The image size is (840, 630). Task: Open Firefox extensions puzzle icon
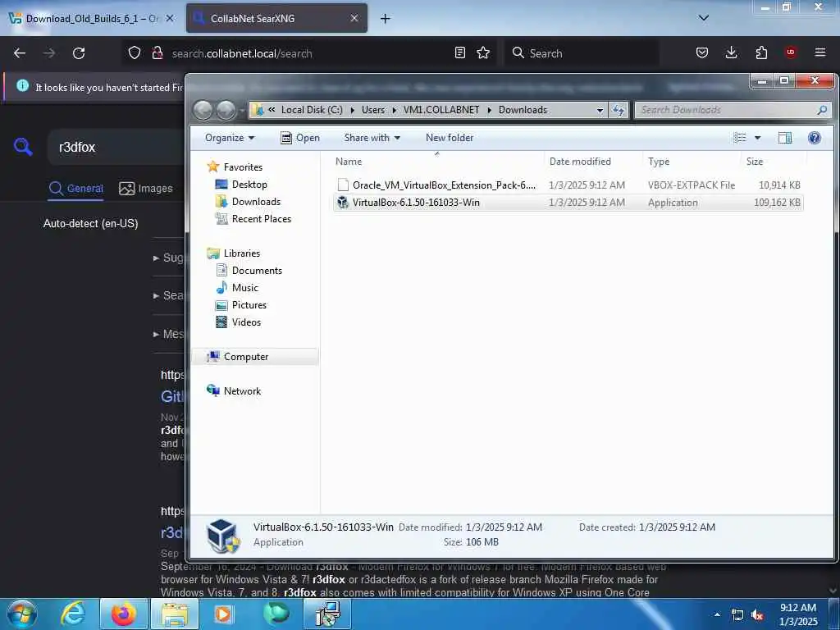pos(761,52)
